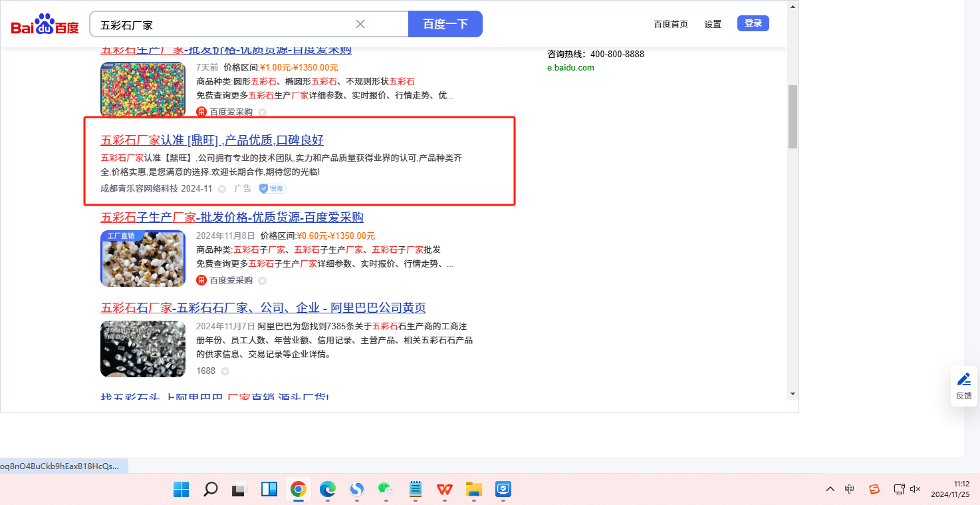Viewport: 980px width, 505px height.
Task: Open 设置 in the top navigation
Action: click(x=713, y=24)
